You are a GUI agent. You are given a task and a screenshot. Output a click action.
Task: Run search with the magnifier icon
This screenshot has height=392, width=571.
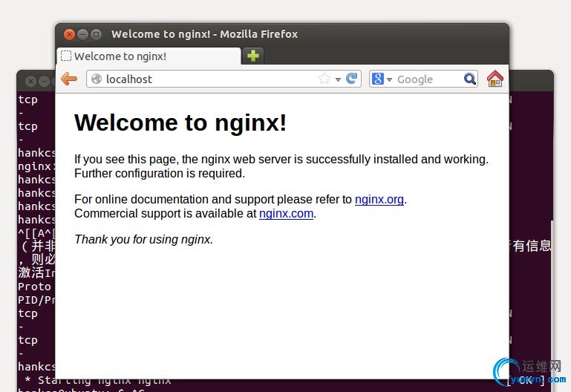470,79
